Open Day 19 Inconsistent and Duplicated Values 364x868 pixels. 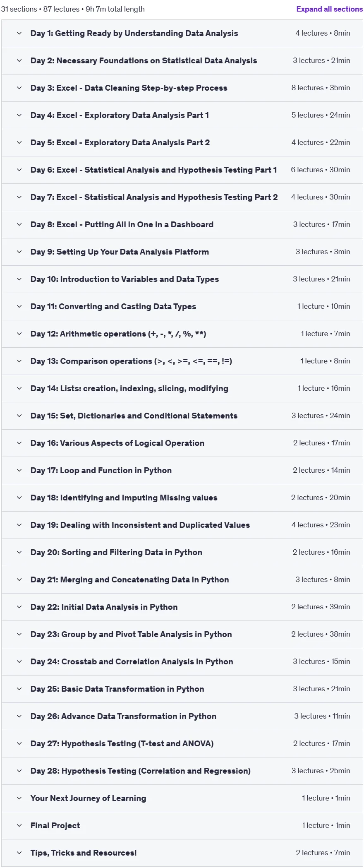[182, 525]
